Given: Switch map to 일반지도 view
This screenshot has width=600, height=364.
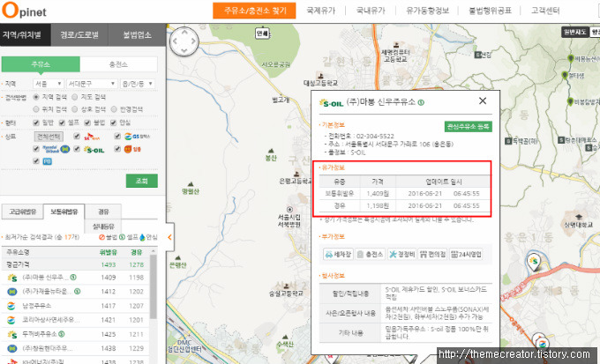Looking at the screenshot, I should [574, 32].
